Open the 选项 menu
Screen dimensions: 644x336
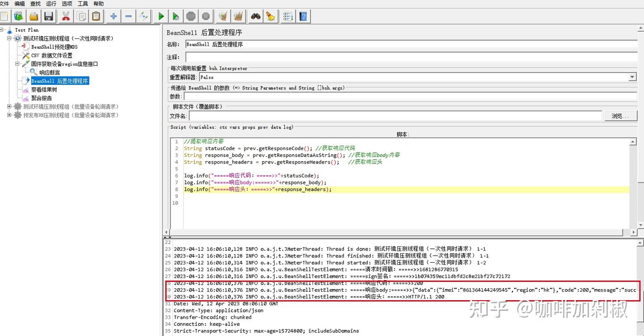[x=66, y=4]
